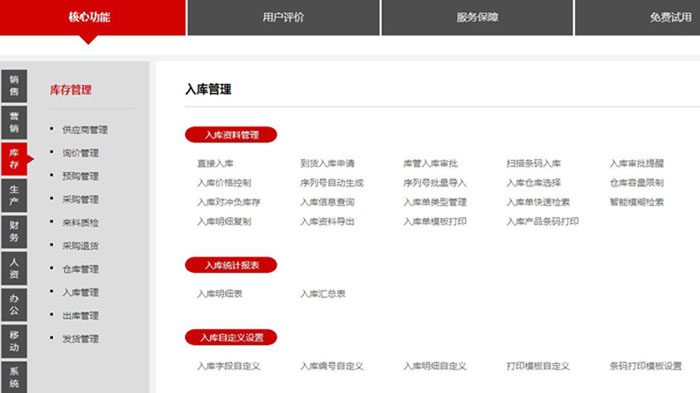The height and width of the screenshot is (393, 700).
Task: Open the 营销 sidebar category
Action: click(14, 122)
